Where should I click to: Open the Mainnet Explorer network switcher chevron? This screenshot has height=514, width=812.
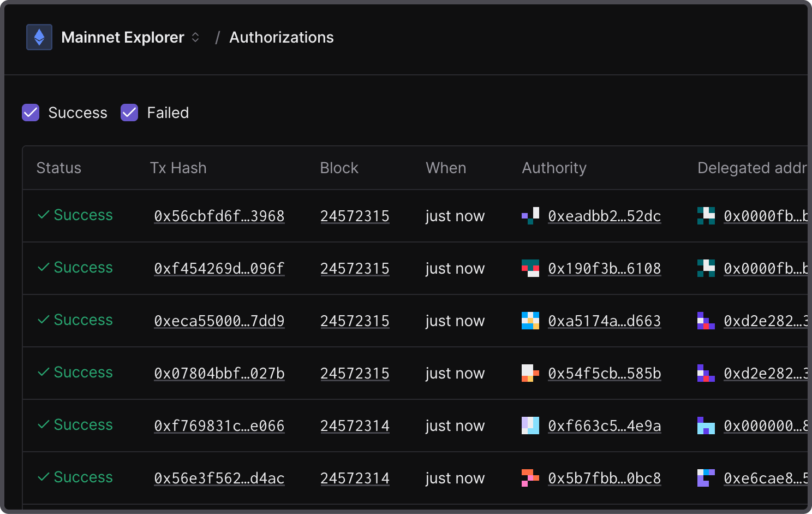click(x=195, y=37)
